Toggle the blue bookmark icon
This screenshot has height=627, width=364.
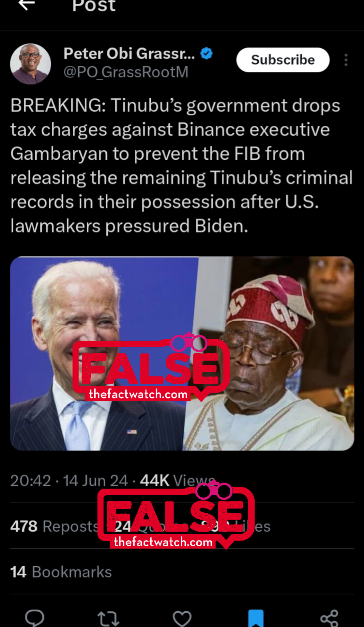click(x=256, y=618)
